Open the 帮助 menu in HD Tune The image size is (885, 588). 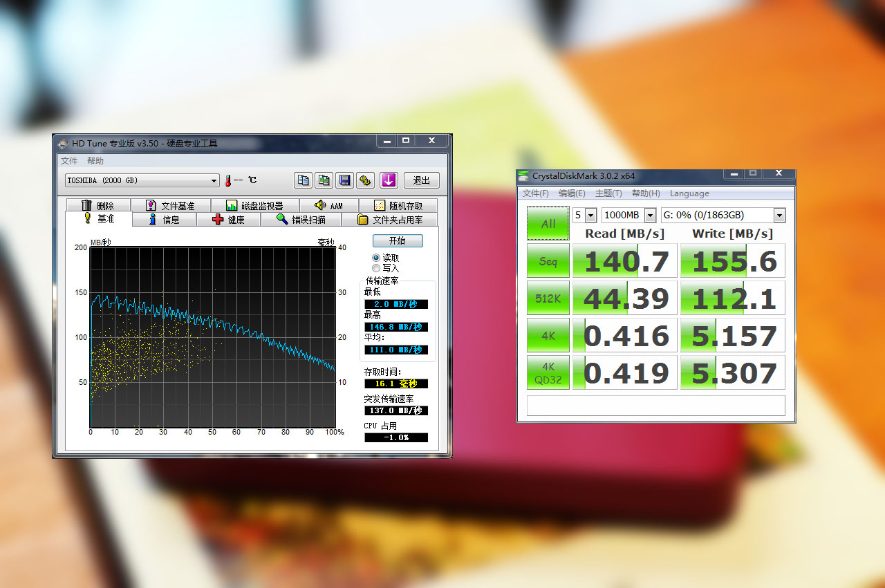pos(95,161)
